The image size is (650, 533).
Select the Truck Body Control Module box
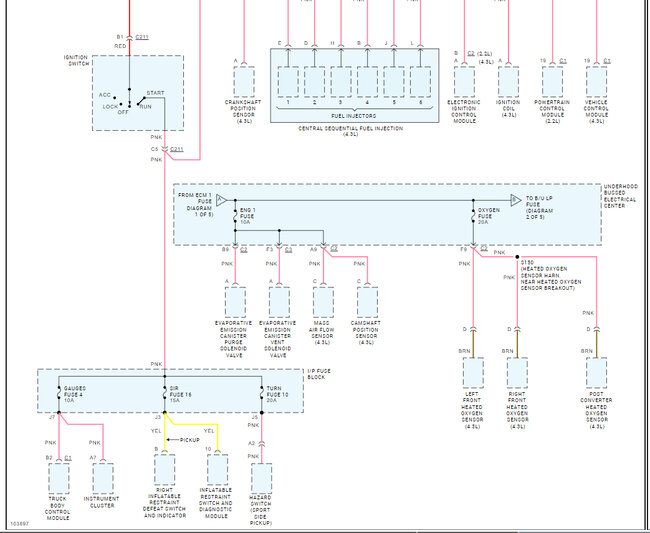(x=59, y=478)
